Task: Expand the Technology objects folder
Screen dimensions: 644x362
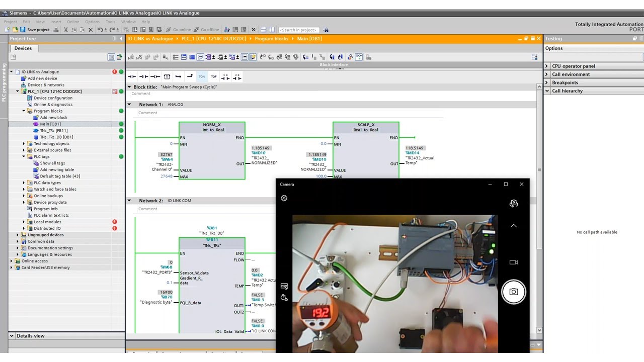Action: [x=24, y=144]
